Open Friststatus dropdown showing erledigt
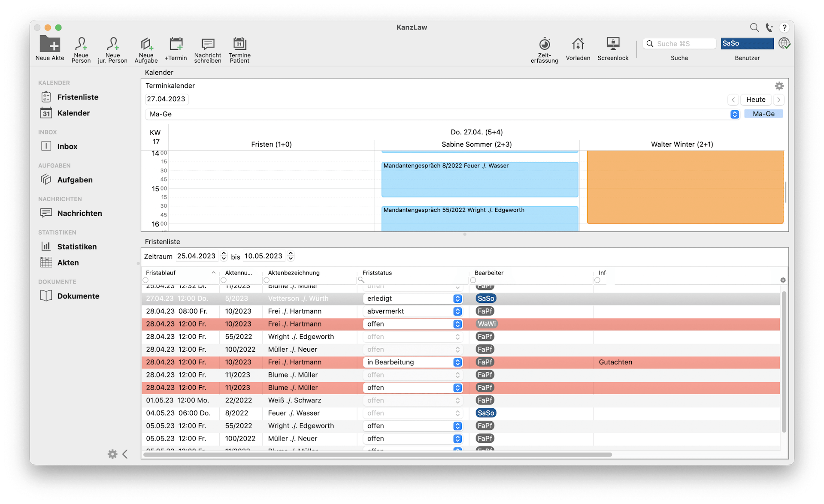This screenshot has height=504, width=824. 413,299
